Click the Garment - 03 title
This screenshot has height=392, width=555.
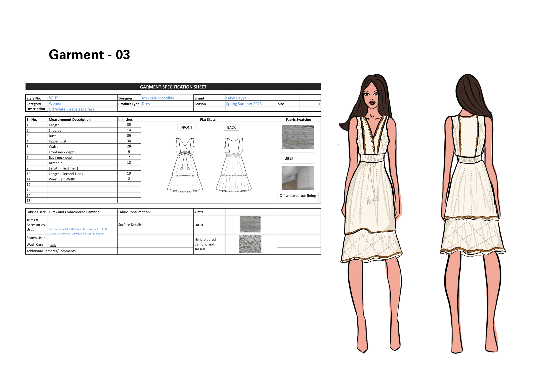point(89,55)
